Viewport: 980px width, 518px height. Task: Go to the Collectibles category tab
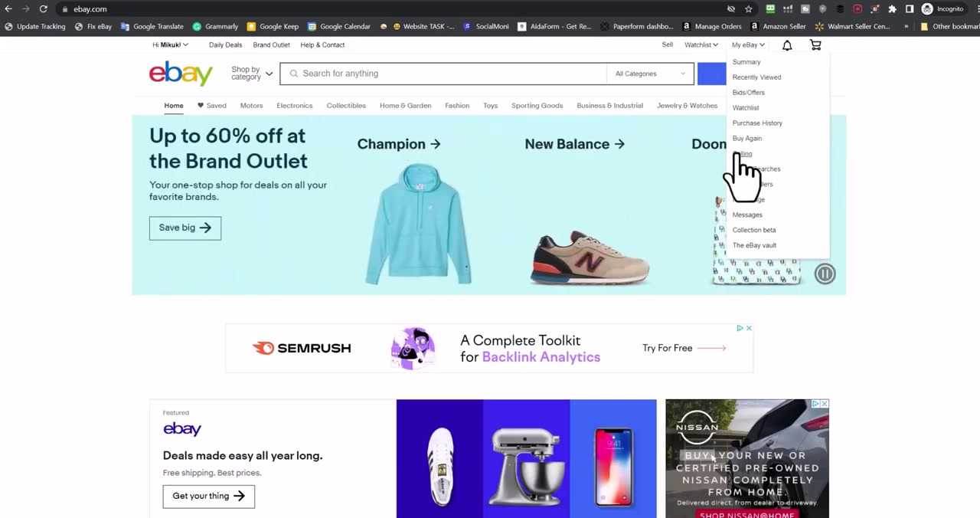tap(346, 106)
